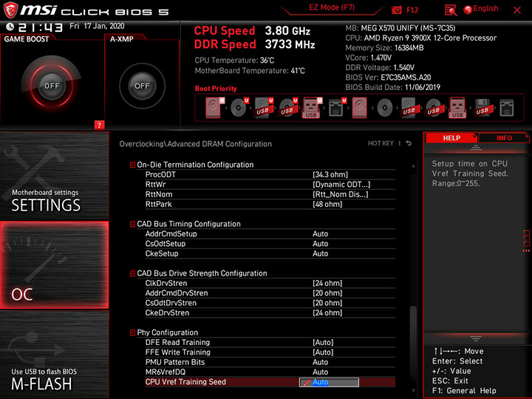Select the first UEFI hard disk boot device
The width and height of the screenshot is (532, 399).
point(215,108)
